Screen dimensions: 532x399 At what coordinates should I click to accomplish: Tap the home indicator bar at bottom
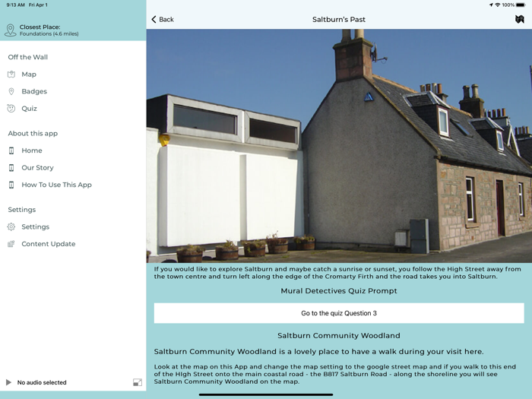pos(266,394)
